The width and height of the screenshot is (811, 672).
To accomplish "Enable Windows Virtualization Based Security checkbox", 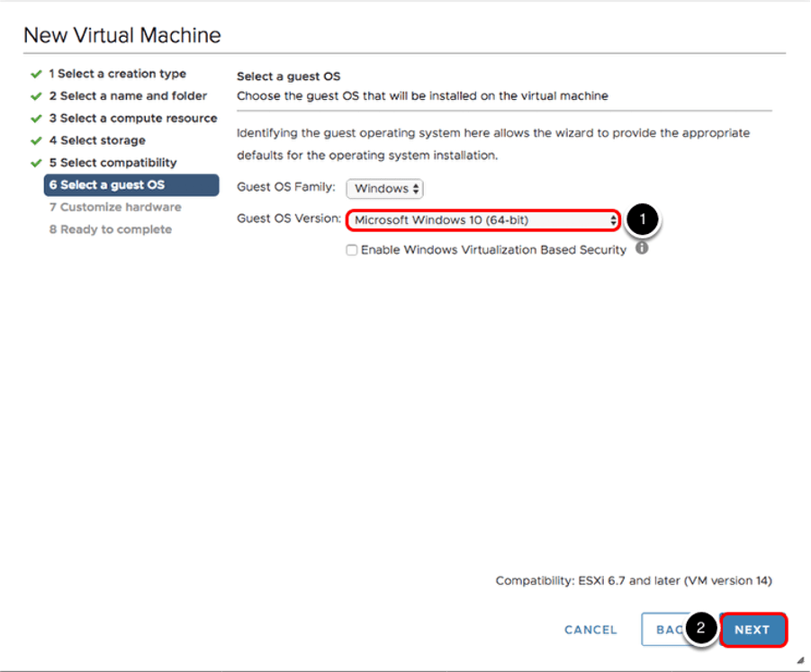I will pos(352,250).
